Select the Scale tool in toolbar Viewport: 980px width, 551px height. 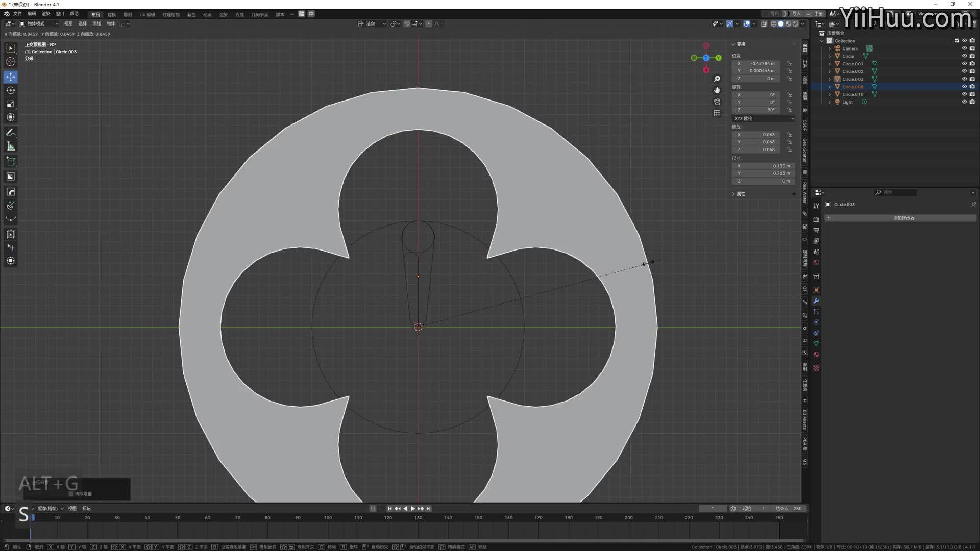click(x=10, y=104)
